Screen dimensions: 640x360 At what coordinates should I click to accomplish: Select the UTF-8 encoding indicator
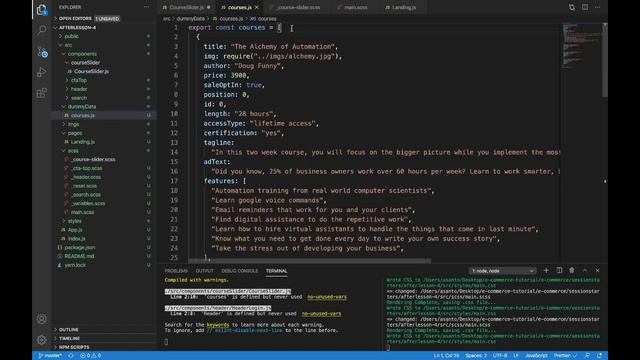(500, 356)
